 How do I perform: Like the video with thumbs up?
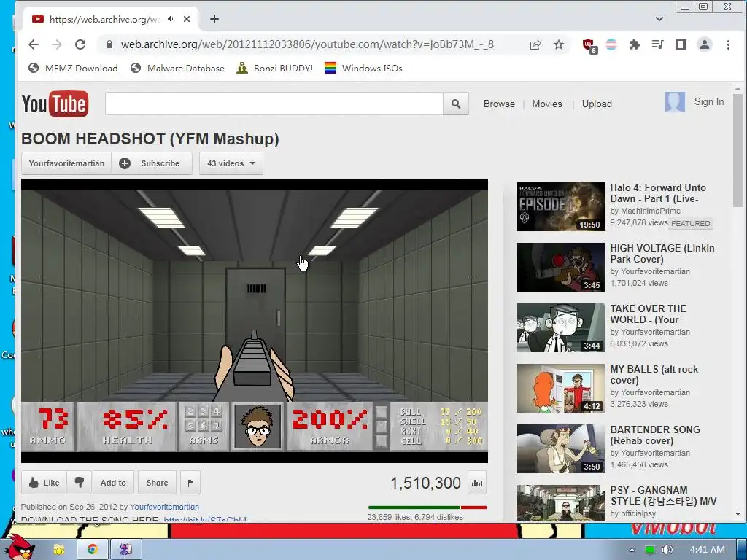click(x=44, y=483)
